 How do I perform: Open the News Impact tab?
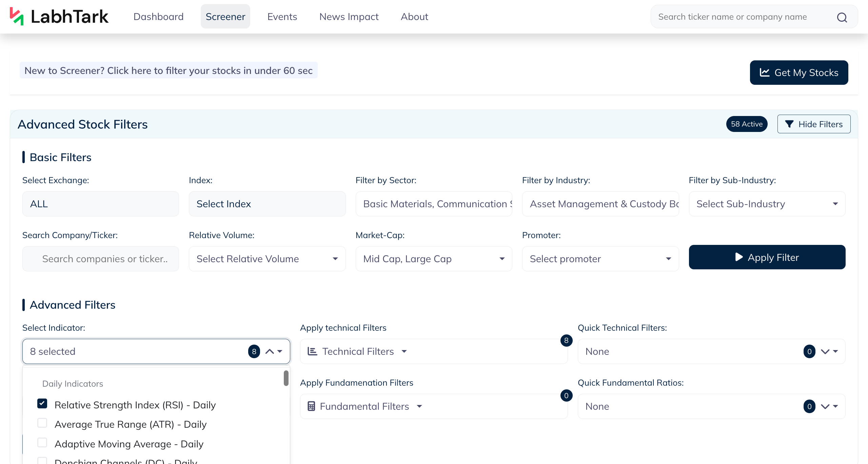349,17
